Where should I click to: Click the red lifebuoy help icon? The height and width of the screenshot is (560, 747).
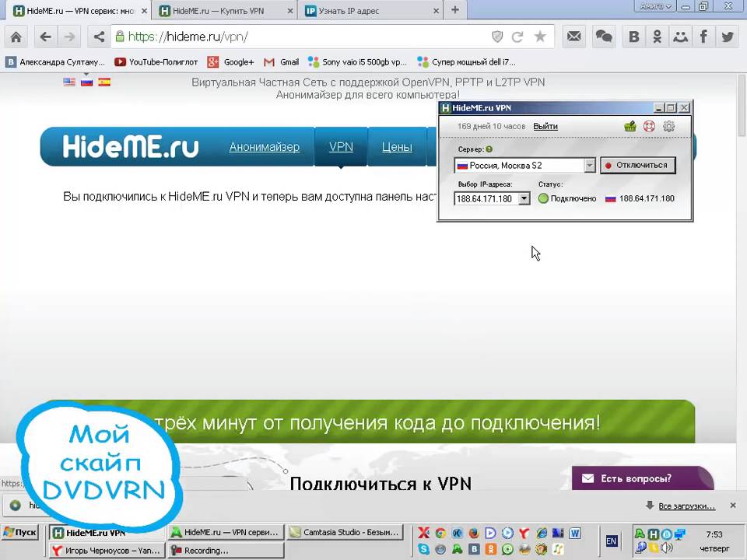[x=649, y=126]
